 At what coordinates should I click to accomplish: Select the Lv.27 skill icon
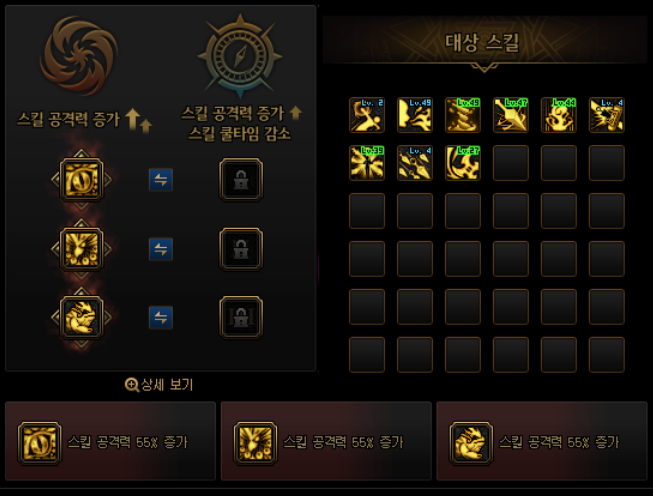coord(463,163)
